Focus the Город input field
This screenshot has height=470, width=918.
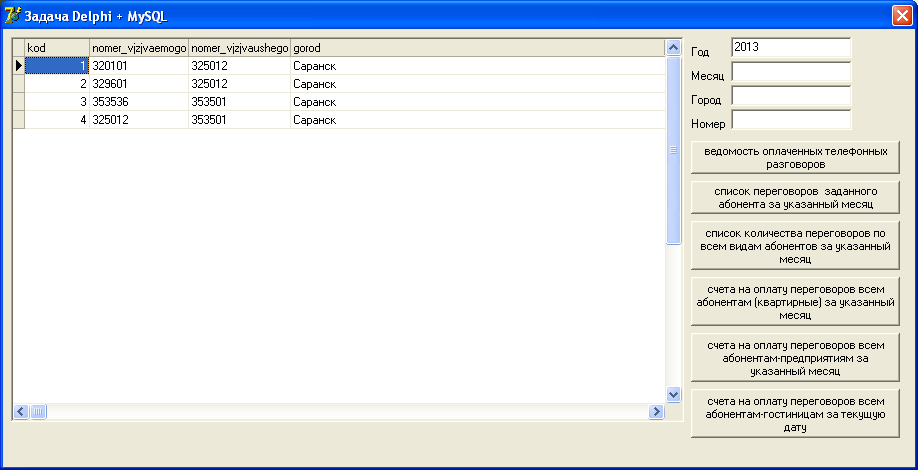pyautogui.click(x=791, y=96)
